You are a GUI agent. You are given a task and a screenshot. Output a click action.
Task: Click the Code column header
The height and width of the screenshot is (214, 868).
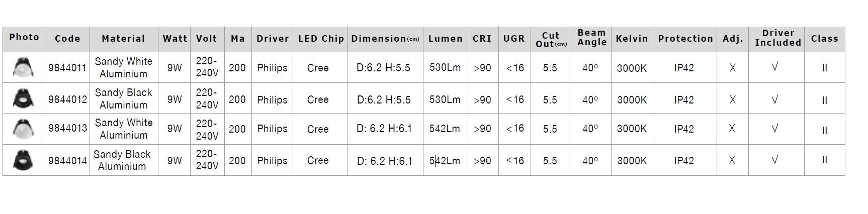tap(67, 39)
